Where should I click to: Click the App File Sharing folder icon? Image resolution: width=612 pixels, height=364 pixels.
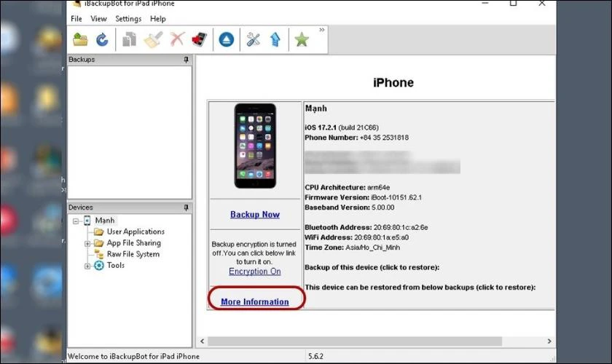(x=99, y=243)
